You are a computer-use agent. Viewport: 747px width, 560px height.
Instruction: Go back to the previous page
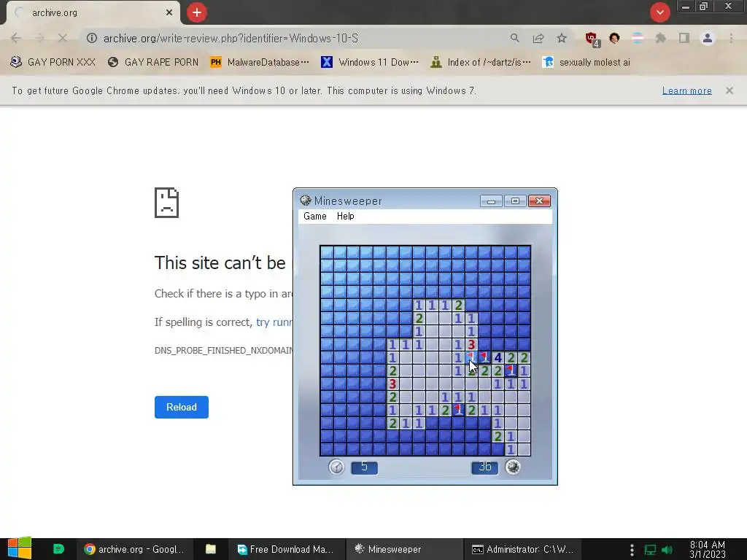pyautogui.click(x=16, y=38)
